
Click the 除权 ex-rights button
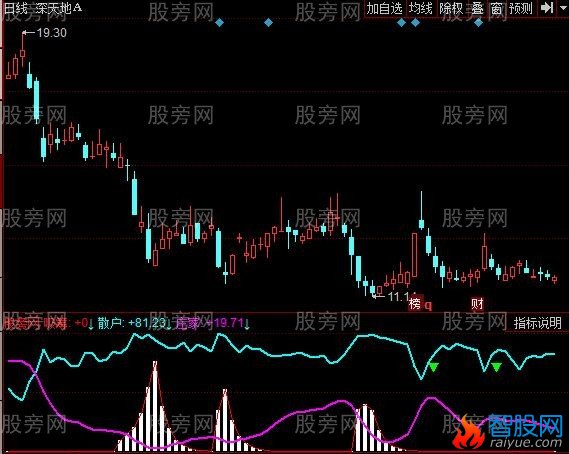(x=451, y=8)
